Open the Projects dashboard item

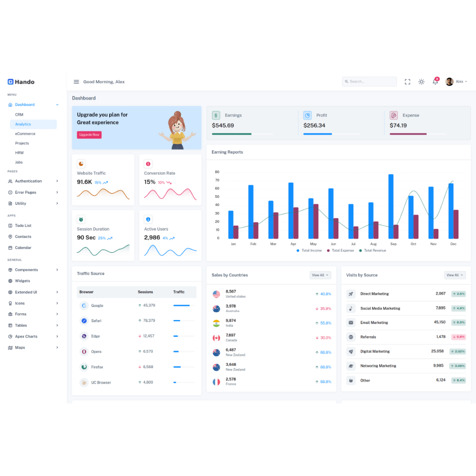(22, 143)
